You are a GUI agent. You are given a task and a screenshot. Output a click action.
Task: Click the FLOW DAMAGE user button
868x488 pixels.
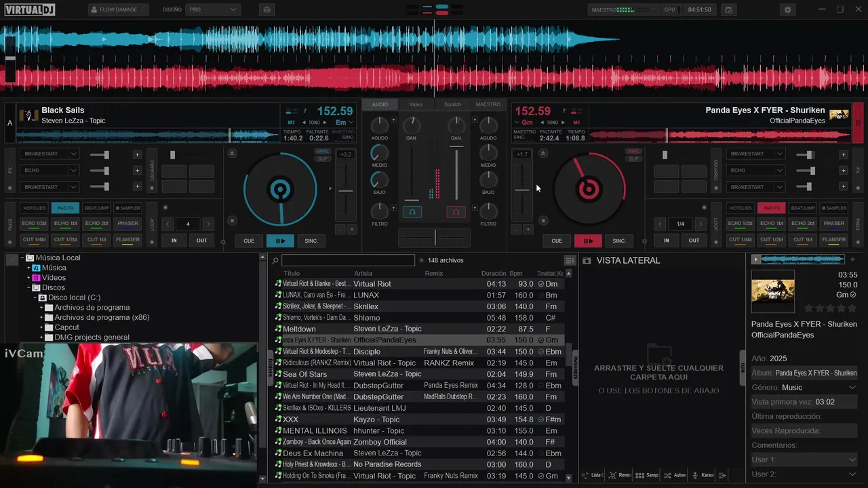[x=119, y=9]
